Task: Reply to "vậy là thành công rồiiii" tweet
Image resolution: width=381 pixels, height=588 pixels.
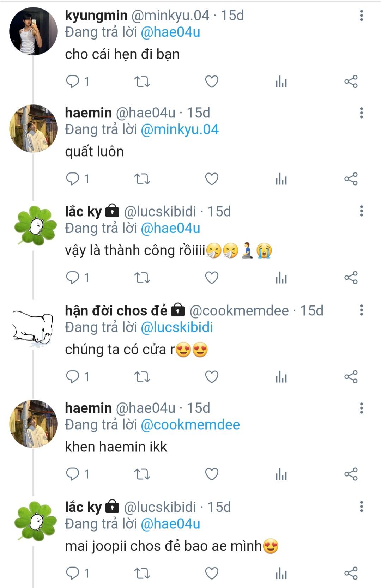Action: point(73,278)
